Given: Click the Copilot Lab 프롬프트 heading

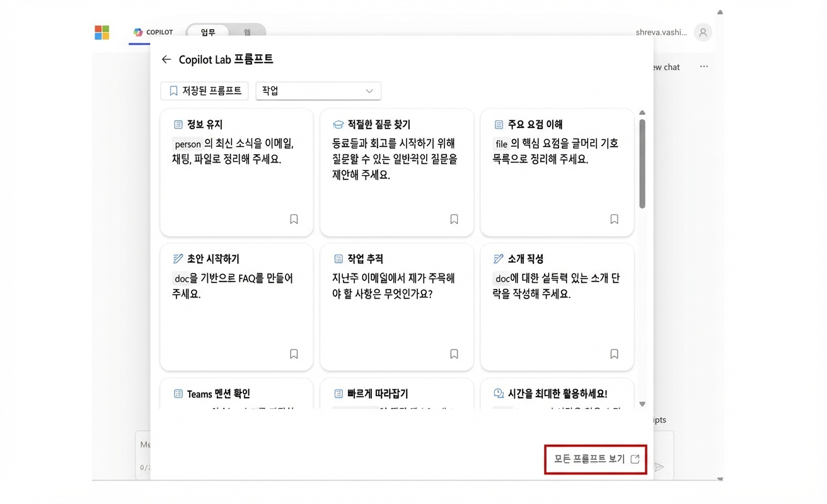Looking at the screenshot, I should [x=226, y=59].
